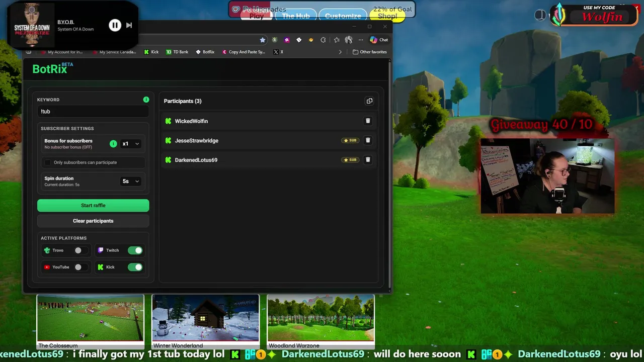644x362 pixels.
Task: Open the browser three-dot settings menu
Action: pyautogui.click(x=361, y=40)
